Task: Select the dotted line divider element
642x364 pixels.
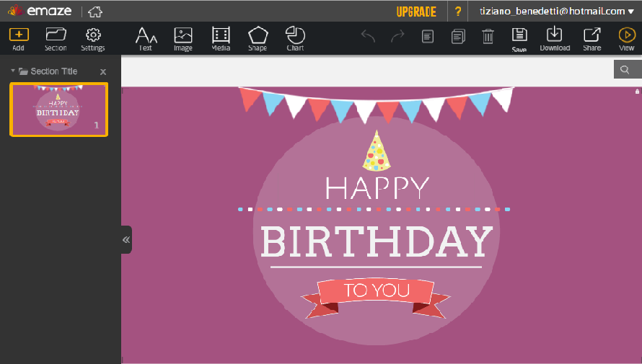Action: pyautogui.click(x=374, y=210)
